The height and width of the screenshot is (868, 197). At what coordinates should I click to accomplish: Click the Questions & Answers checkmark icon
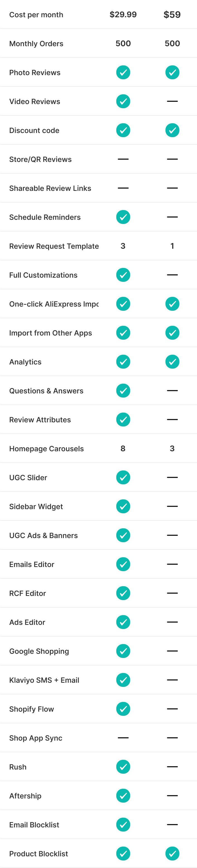[123, 391]
